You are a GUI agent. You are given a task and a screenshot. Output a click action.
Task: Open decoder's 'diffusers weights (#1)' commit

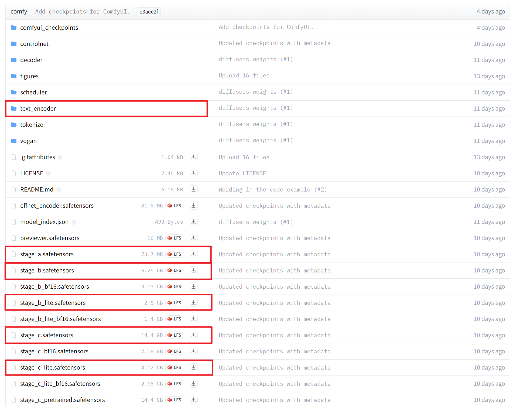[x=256, y=59]
